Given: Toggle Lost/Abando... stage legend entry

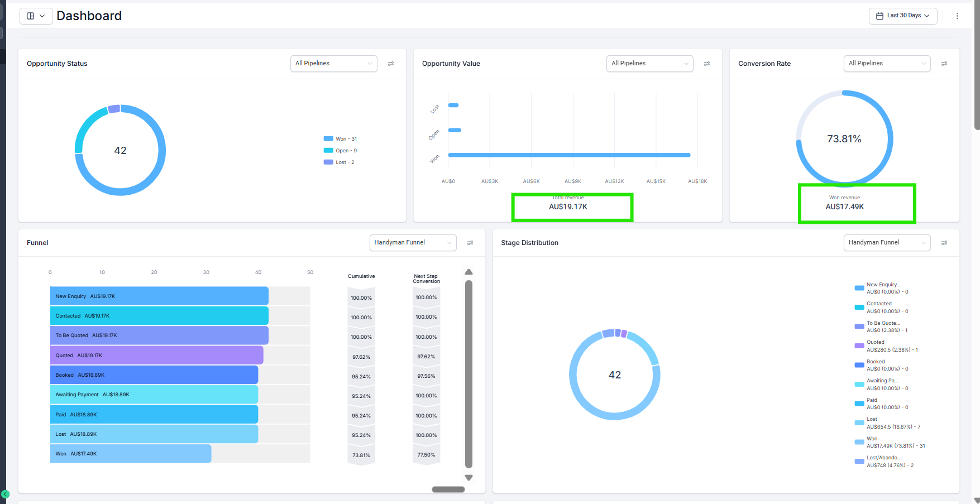Looking at the screenshot, I should 885,462.
